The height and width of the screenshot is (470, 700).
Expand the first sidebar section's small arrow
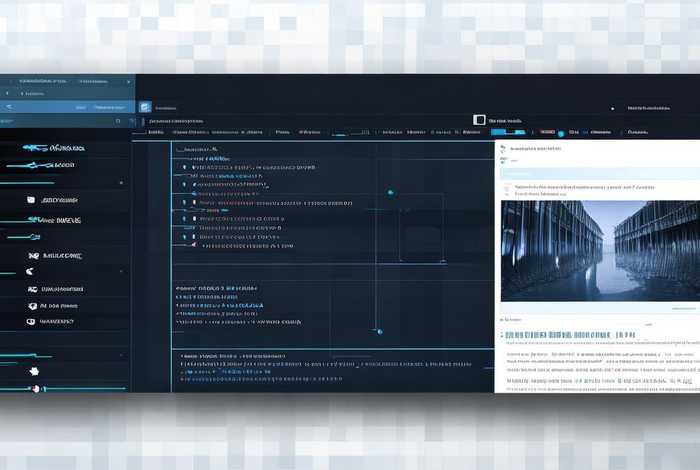[x=121, y=183]
